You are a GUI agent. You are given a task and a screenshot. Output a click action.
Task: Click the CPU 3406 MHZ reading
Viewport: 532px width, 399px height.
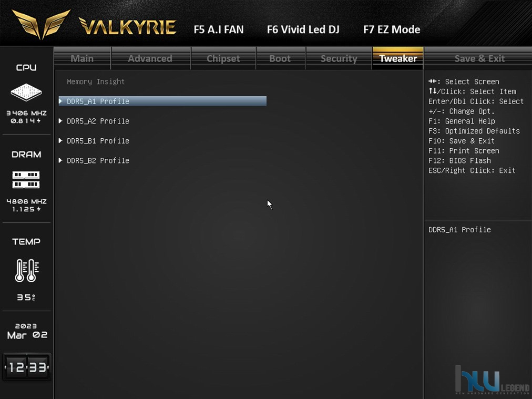26,113
